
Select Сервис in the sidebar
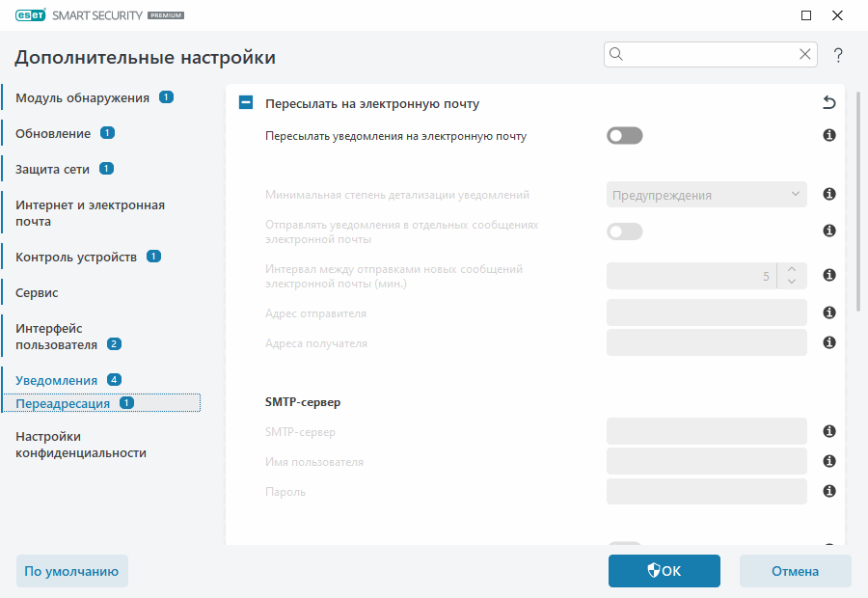[42, 291]
